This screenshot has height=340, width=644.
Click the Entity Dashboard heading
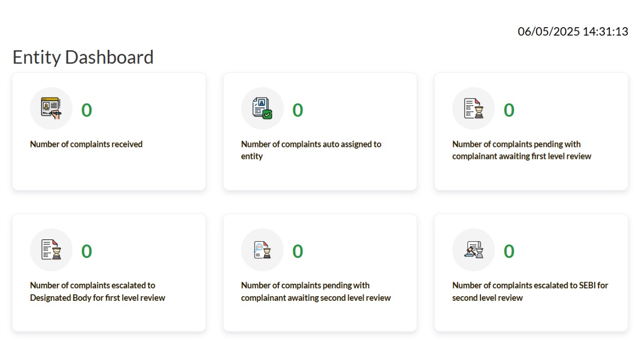pos(83,57)
